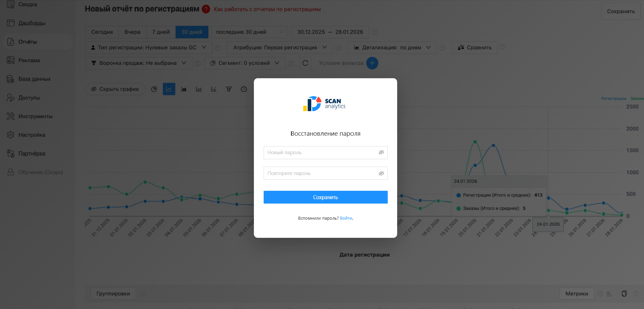
Task: Add filter condition with blue plus button
Action: 372,63
